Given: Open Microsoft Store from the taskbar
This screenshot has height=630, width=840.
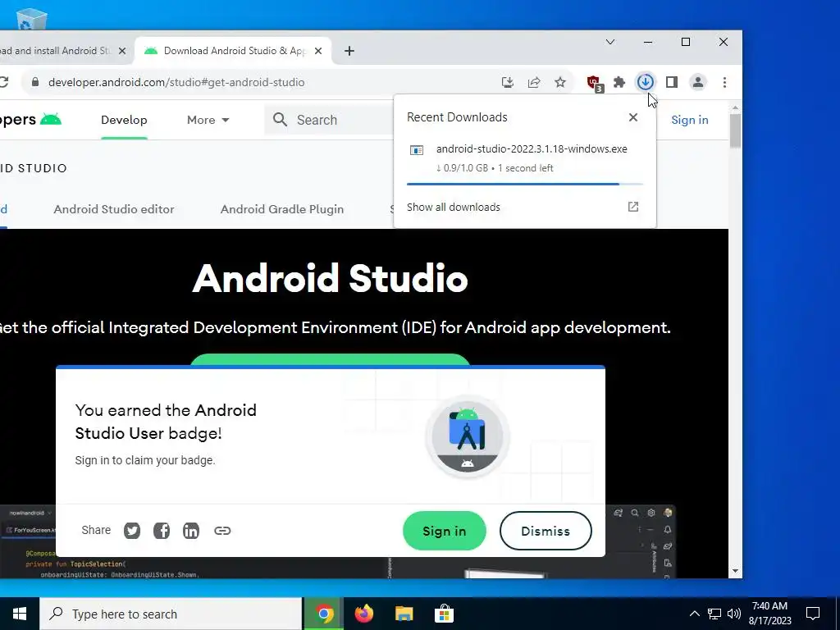Looking at the screenshot, I should coord(444,614).
